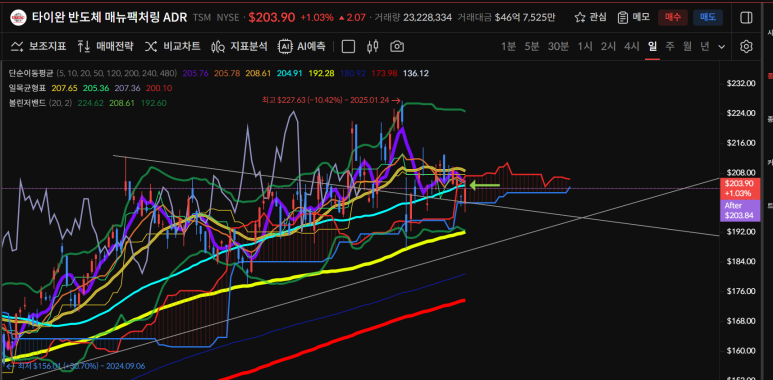Select the 30분 timeframe

click(558, 47)
